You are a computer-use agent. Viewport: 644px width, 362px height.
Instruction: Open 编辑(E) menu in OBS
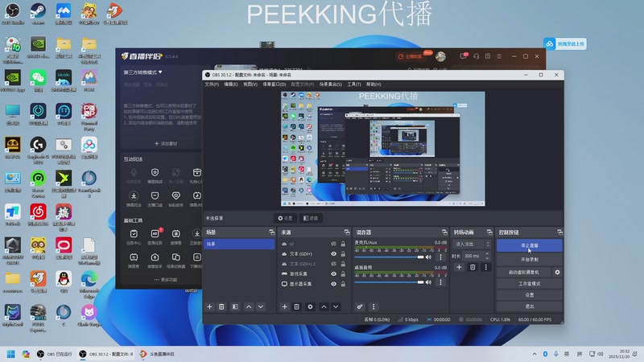pos(231,84)
